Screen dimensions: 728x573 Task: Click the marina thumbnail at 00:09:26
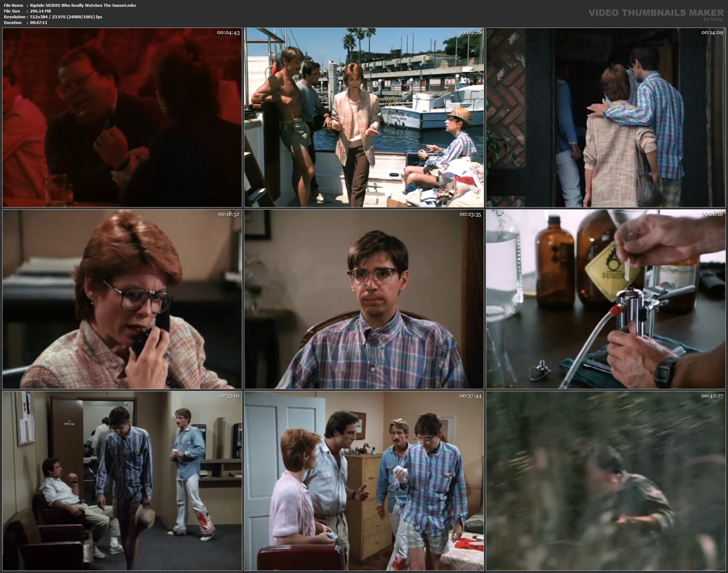coord(364,118)
